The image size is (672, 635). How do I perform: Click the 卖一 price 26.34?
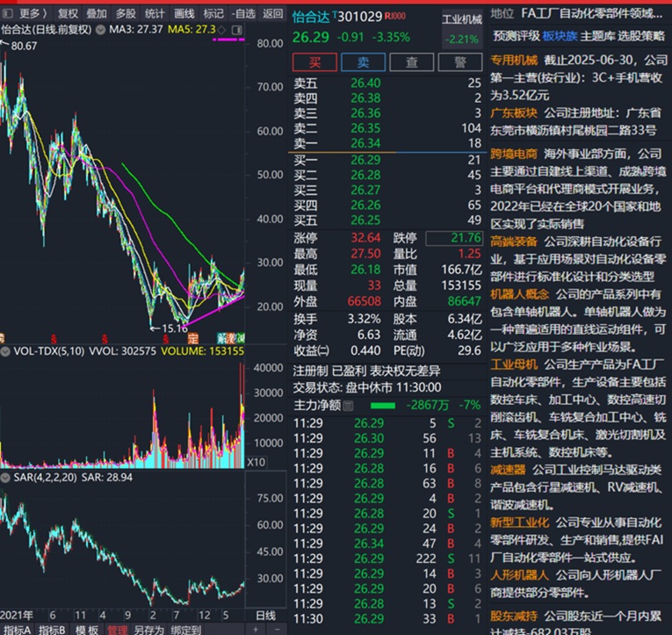tap(365, 143)
